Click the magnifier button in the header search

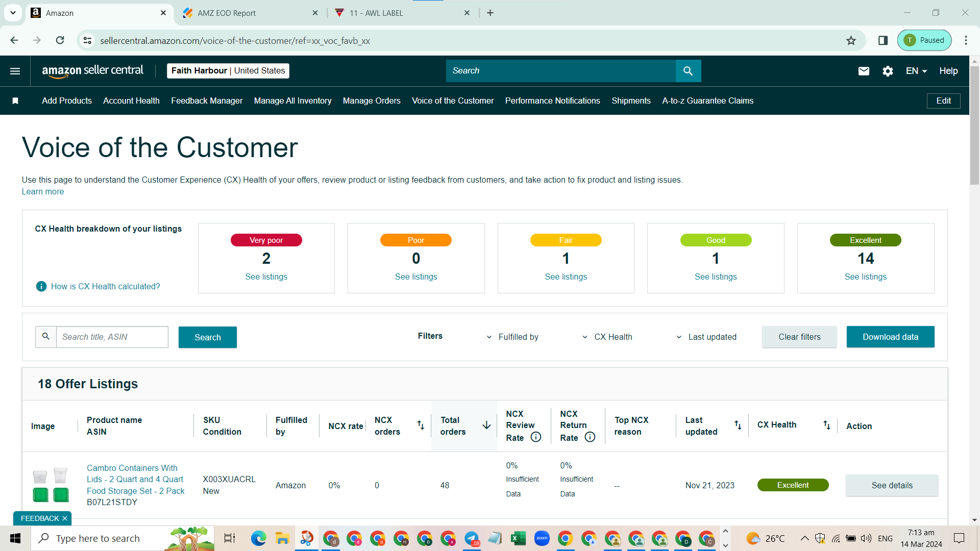688,71
